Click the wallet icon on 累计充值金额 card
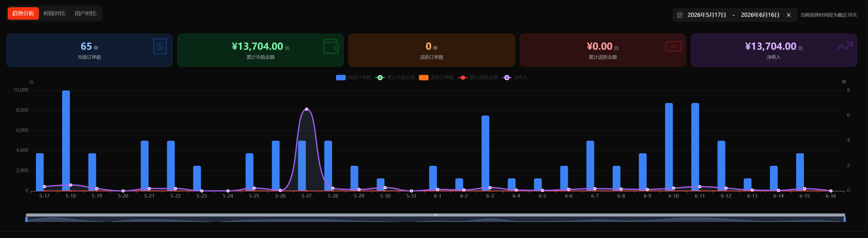This screenshot has height=238, width=868. click(x=331, y=46)
